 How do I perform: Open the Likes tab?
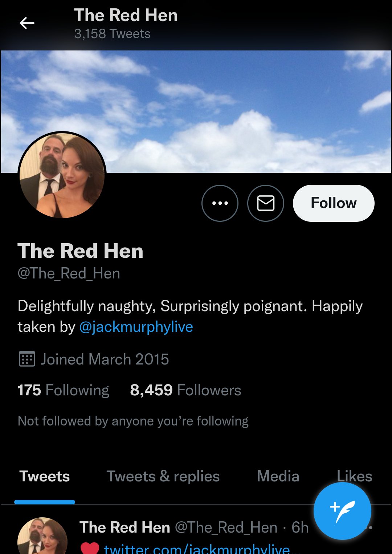click(x=354, y=476)
